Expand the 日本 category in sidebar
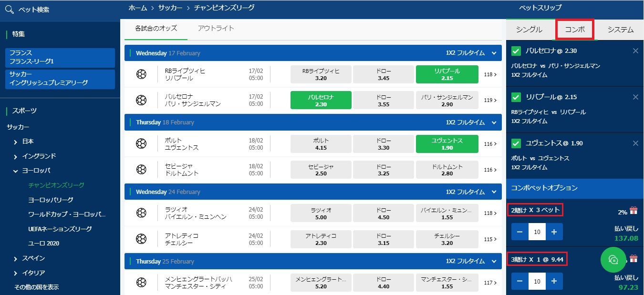 pyautogui.click(x=16, y=142)
